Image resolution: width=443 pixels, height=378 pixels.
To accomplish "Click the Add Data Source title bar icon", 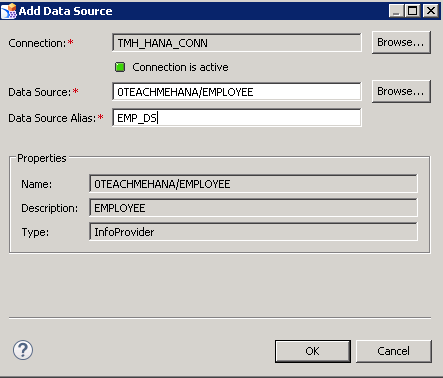I will tap(9, 11).
